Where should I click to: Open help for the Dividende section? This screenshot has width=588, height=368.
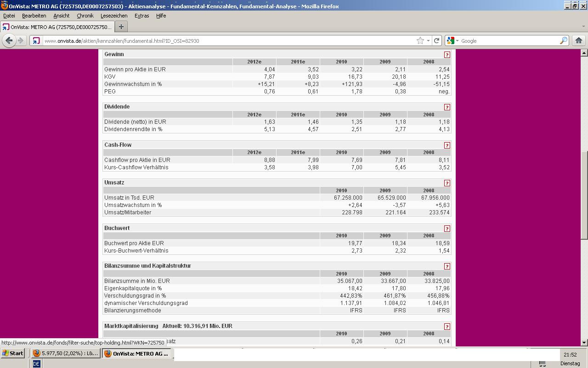pyautogui.click(x=447, y=107)
